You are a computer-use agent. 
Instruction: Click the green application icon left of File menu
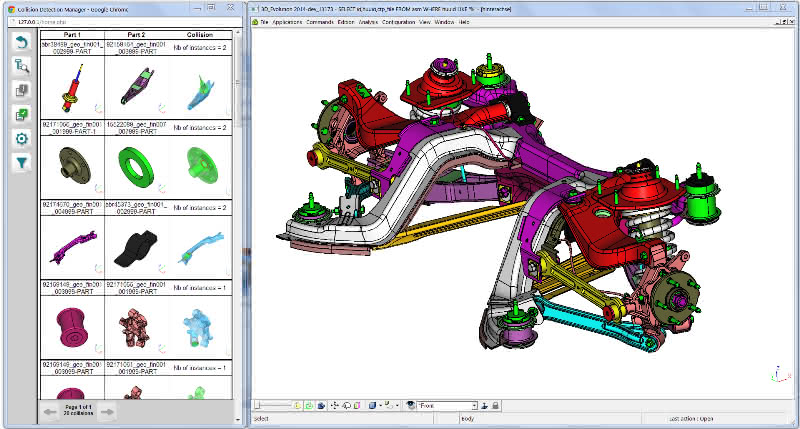pyautogui.click(x=255, y=22)
